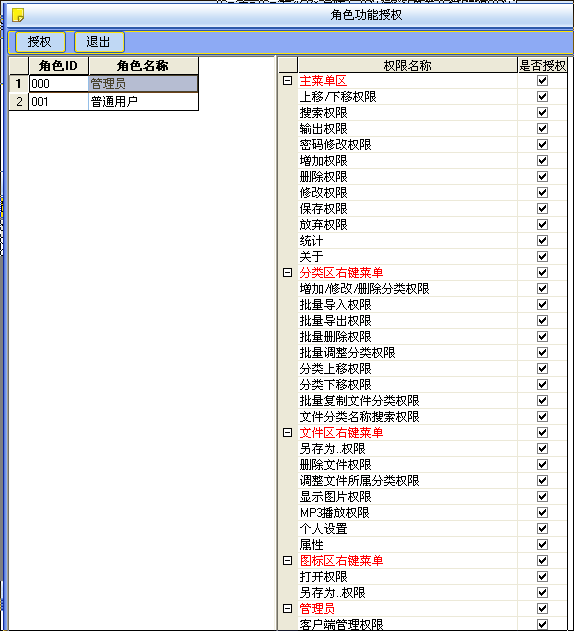
Task: Select the 普通用户 role row
Action: coord(104,101)
